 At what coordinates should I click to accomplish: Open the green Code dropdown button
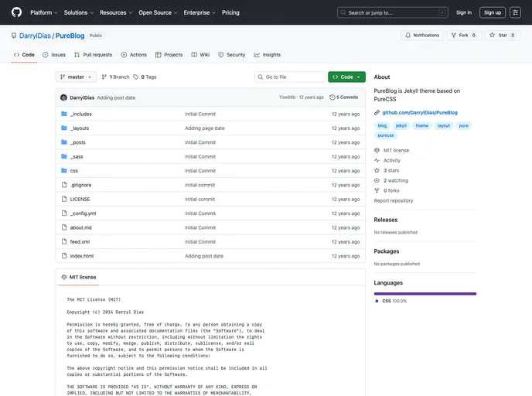pyautogui.click(x=346, y=77)
